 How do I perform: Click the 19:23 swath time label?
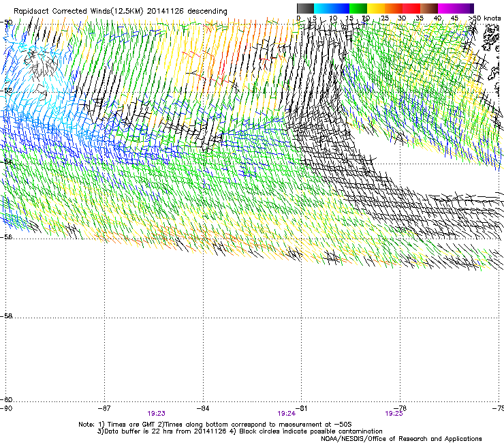(156, 414)
